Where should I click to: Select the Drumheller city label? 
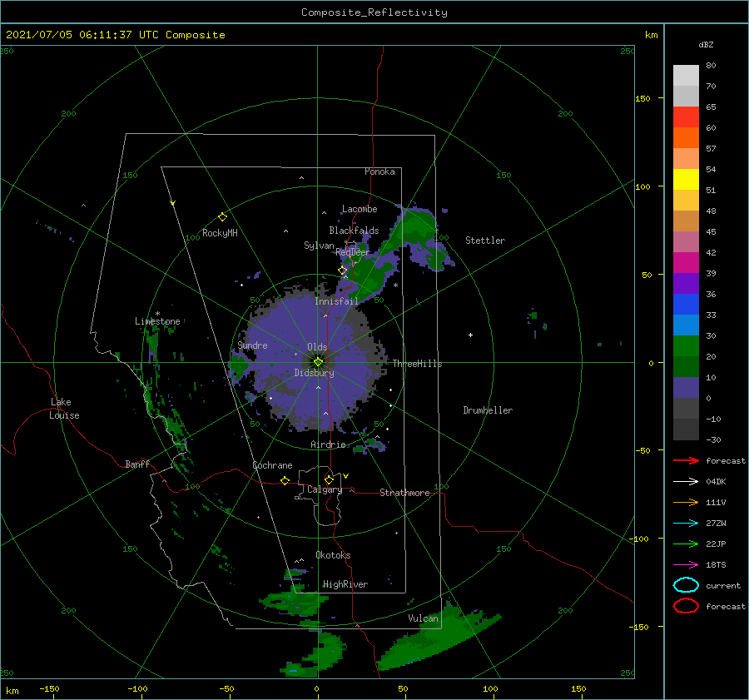tap(488, 410)
